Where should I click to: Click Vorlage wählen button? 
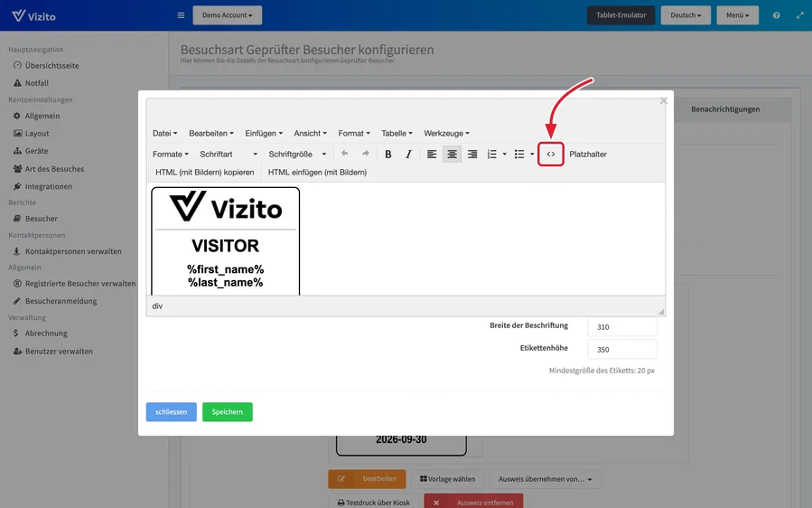(447, 479)
